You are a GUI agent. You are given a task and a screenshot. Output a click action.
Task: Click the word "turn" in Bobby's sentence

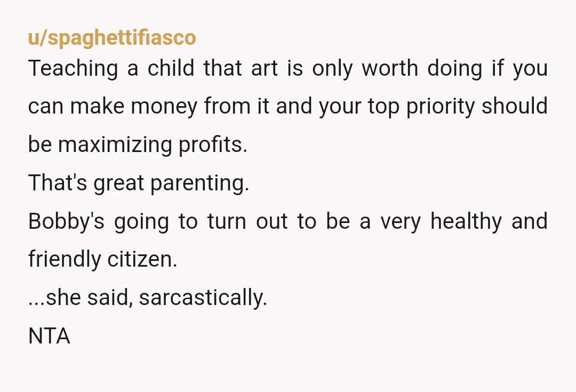pyautogui.click(x=227, y=221)
